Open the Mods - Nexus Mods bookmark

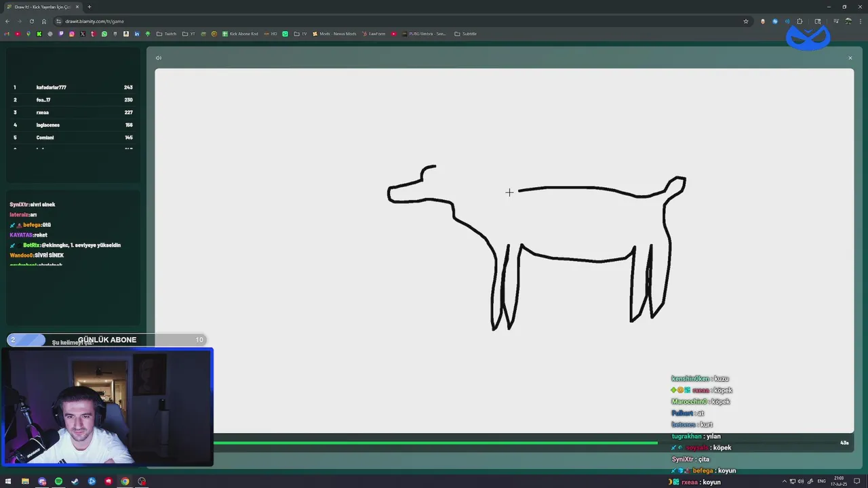point(334,34)
